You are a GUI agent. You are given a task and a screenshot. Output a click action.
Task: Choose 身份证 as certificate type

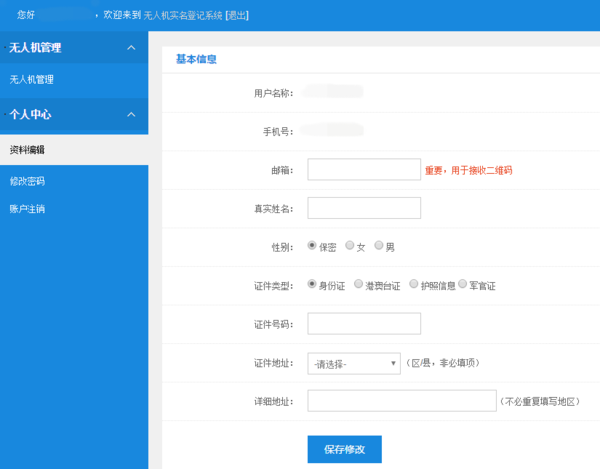313,284
